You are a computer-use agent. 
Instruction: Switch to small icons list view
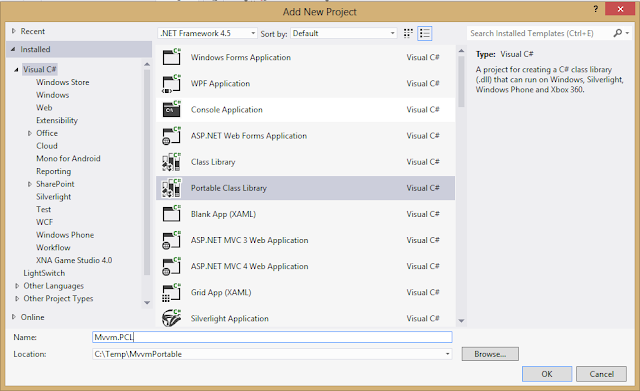coord(424,33)
